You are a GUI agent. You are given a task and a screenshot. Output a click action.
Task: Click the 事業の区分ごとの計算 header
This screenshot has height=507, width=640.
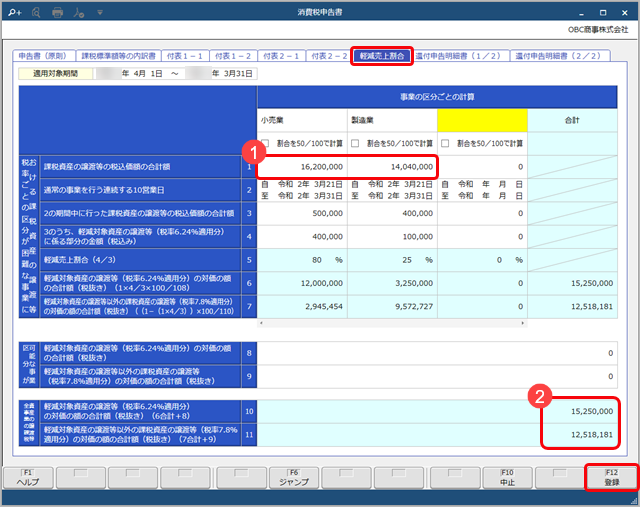pyautogui.click(x=437, y=97)
